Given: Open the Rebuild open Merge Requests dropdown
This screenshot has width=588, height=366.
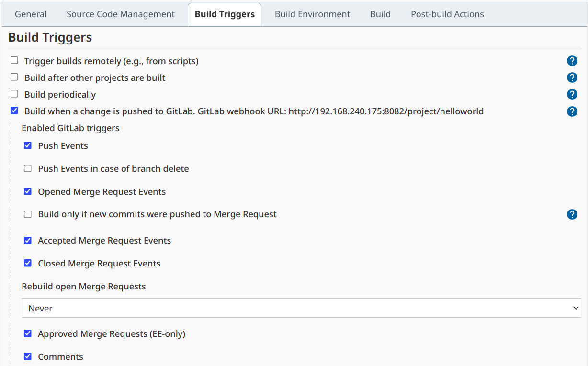Looking at the screenshot, I should coord(301,308).
